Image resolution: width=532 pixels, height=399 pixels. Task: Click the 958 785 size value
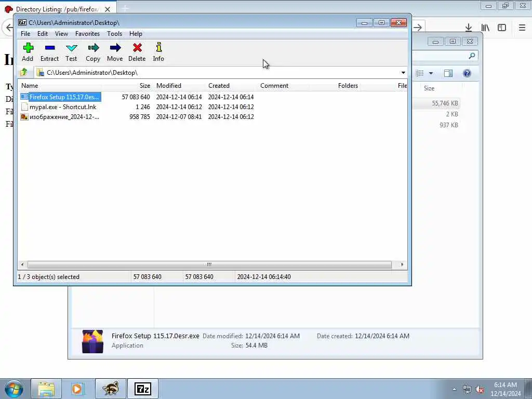(139, 117)
